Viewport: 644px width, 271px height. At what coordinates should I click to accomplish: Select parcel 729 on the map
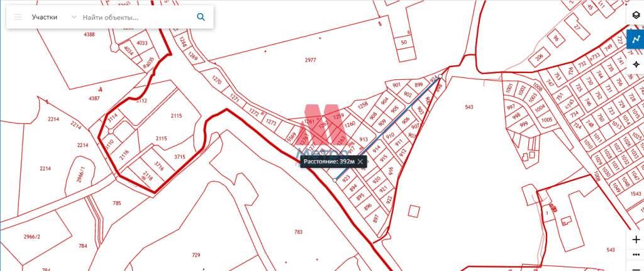[x=196, y=255]
